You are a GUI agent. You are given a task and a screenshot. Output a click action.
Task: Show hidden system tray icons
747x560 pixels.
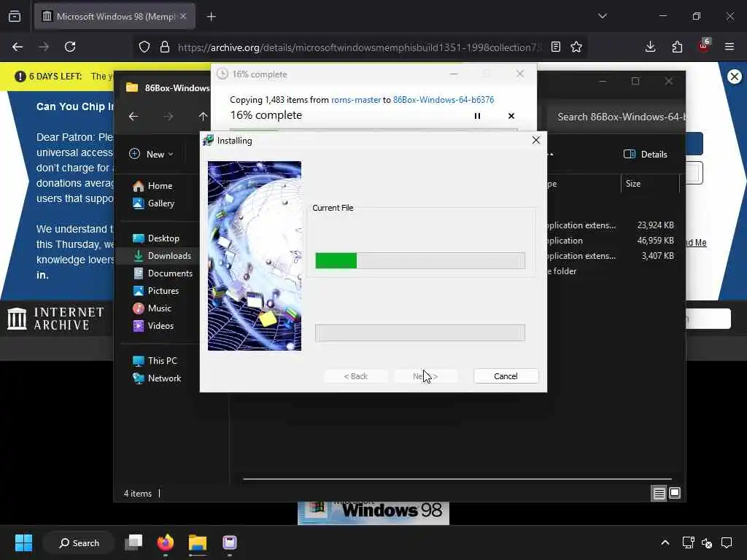[x=665, y=542]
